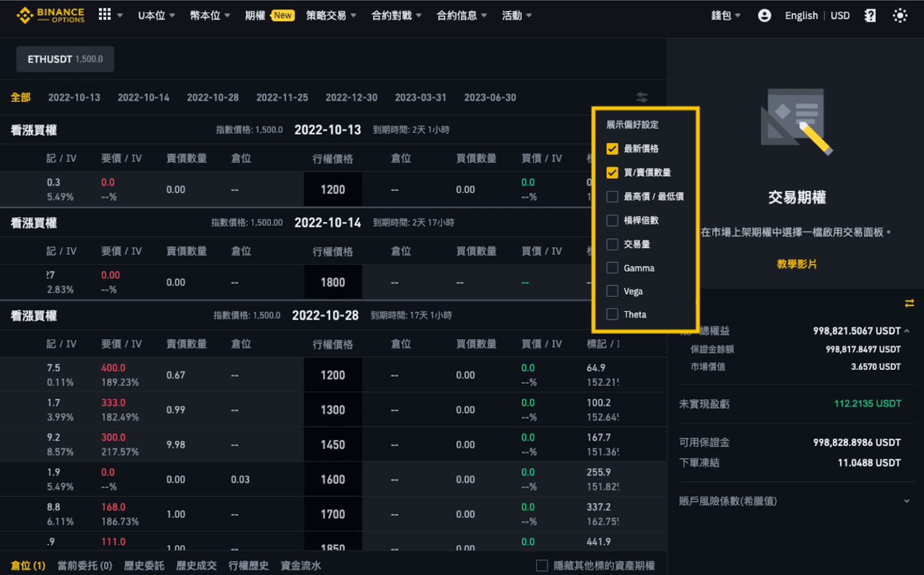The image size is (924, 575).
Task: Select the 2022-11-25 expiry tab
Action: 282,97
